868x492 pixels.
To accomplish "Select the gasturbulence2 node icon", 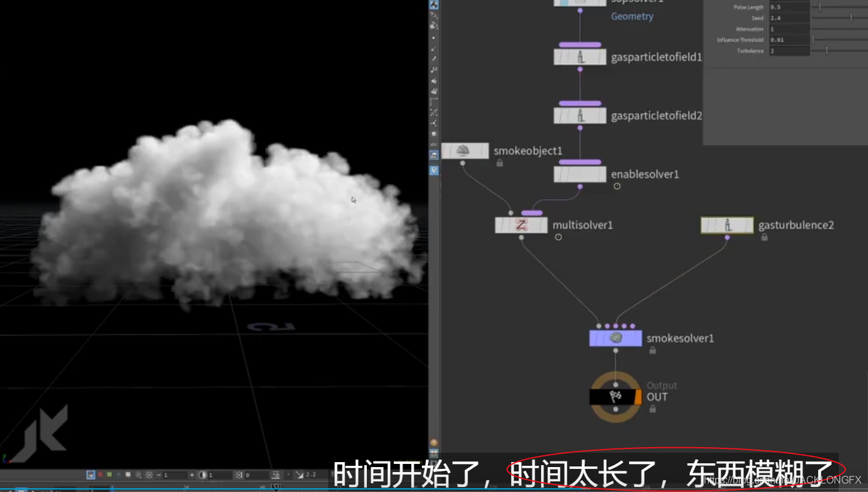I will (727, 225).
